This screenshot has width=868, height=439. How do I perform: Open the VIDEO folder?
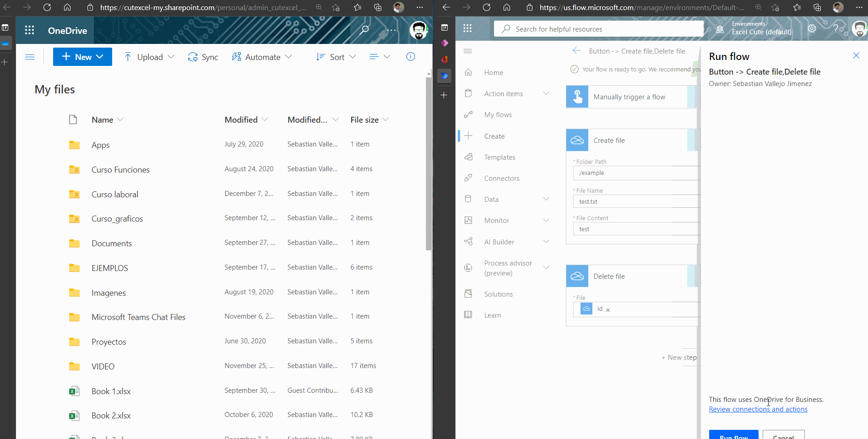pyautogui.click(x=103, y=367)
